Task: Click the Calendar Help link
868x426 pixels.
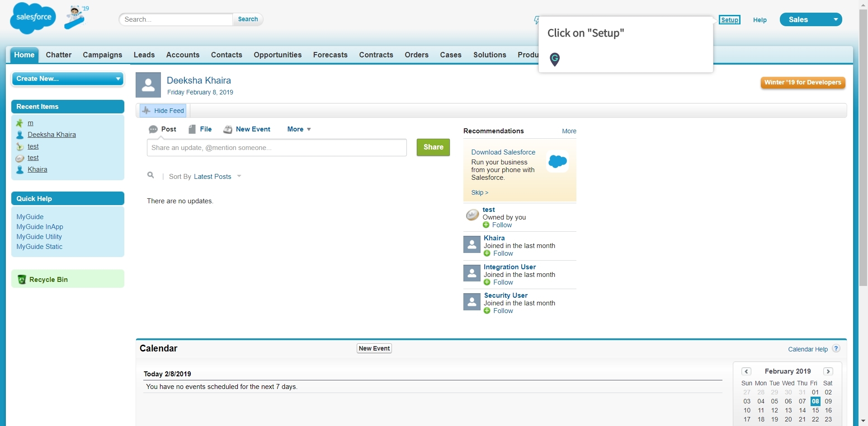Action: [808, 349]
